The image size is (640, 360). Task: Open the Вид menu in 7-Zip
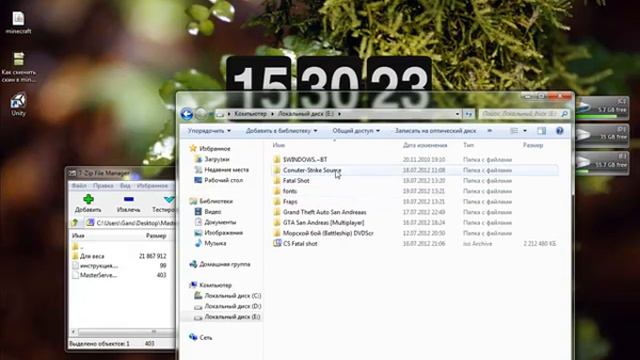tap(125, 186)
